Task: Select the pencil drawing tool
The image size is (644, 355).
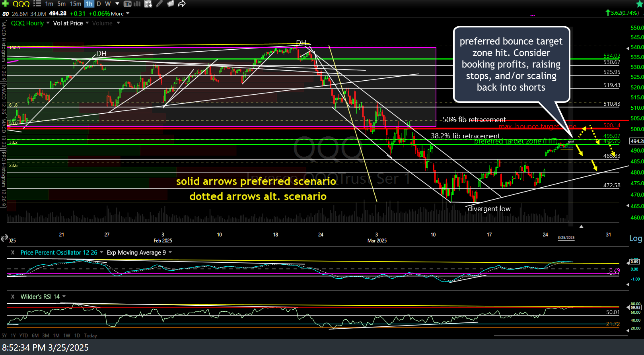Action: 160,4
